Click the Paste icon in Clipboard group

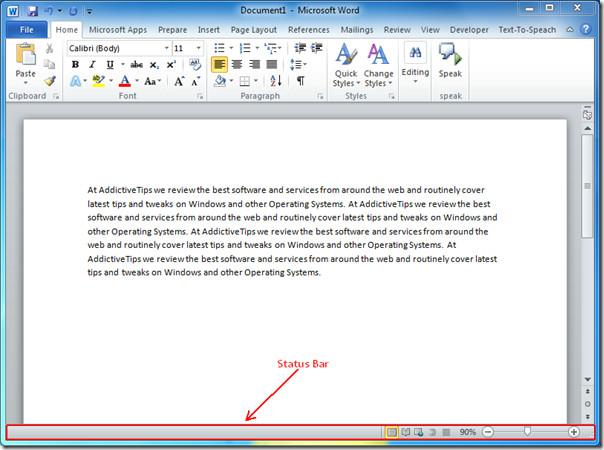pos(25,58)
